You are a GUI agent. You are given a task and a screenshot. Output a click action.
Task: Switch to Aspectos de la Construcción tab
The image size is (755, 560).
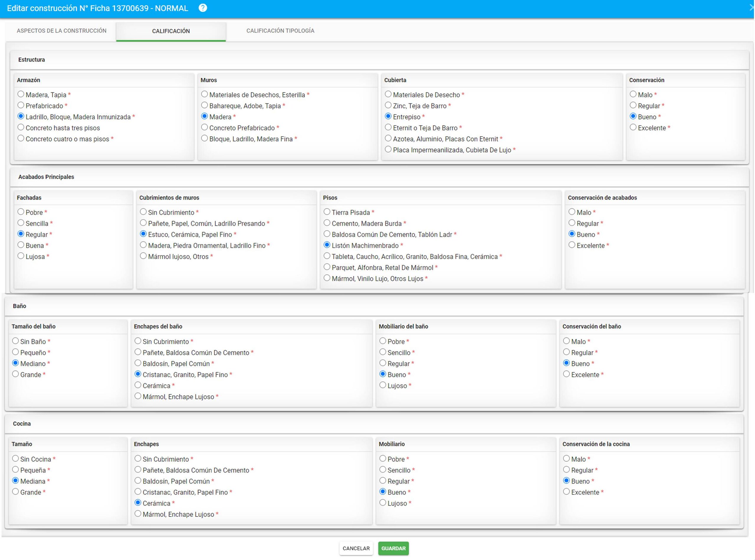tap(61, 31)
